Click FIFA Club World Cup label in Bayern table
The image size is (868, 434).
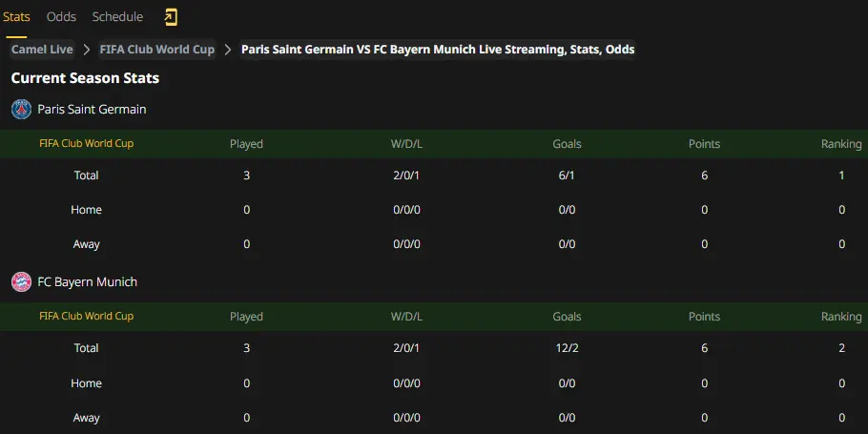[x=87, y=316]
